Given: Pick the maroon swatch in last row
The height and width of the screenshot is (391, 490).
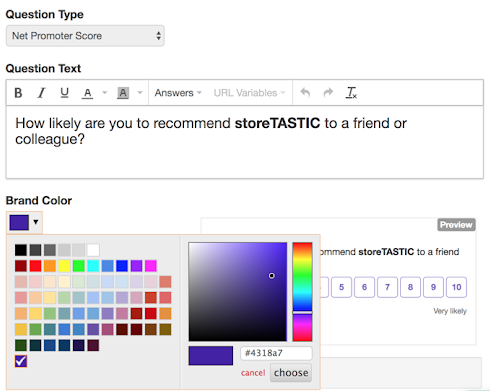Looking at the screenshot, I should (93, 345).
